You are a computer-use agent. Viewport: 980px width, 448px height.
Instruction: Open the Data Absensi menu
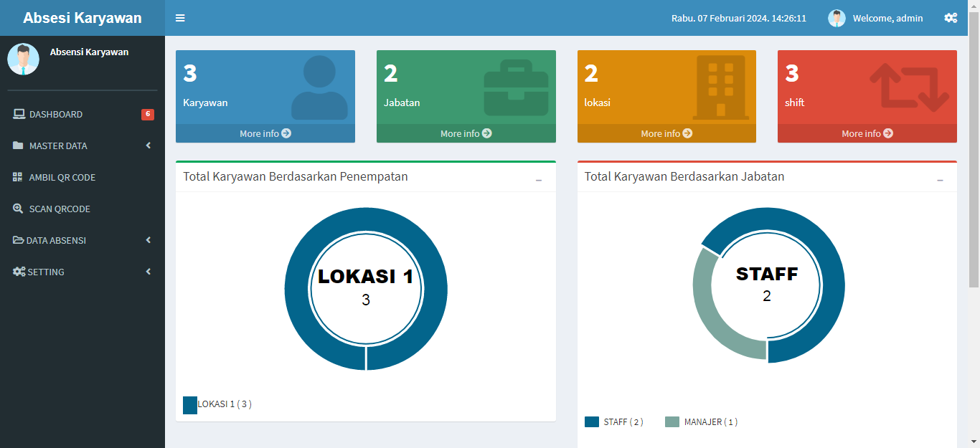coord(83,240)
